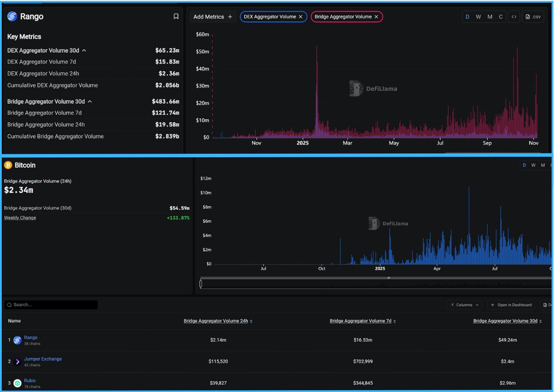Image resolution: width=554 pixels, height=392 pixels.
Task: Open the Add Metrics menu
Action: click(213, 17)
